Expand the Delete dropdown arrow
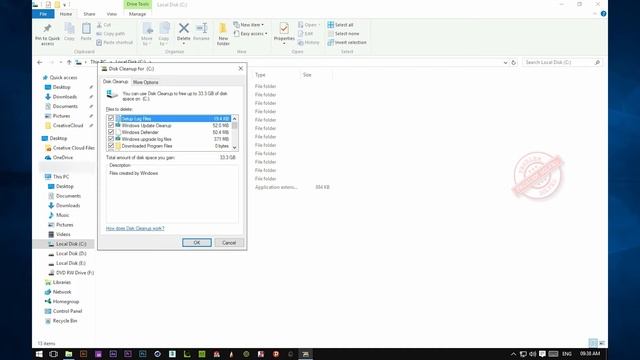The width and height of the screenshot is (640, 360). point(184,43)
